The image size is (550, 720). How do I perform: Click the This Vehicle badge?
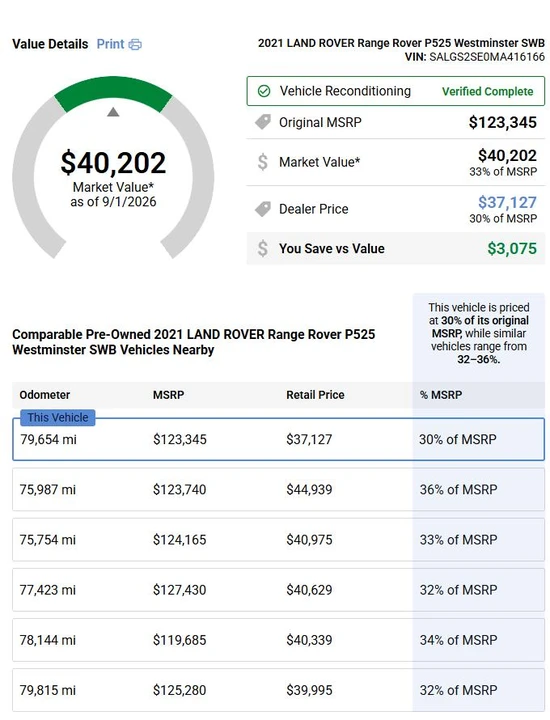(58, 417)
